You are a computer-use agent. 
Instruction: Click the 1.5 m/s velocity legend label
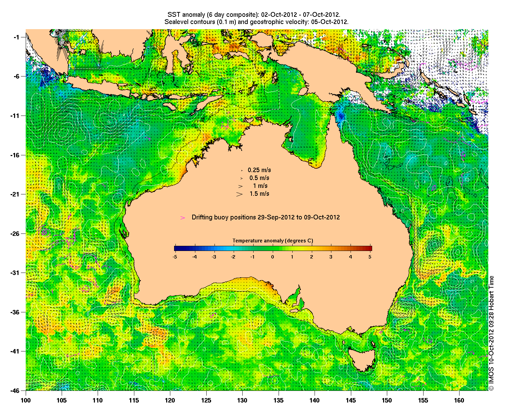click(x=259, y=194)
